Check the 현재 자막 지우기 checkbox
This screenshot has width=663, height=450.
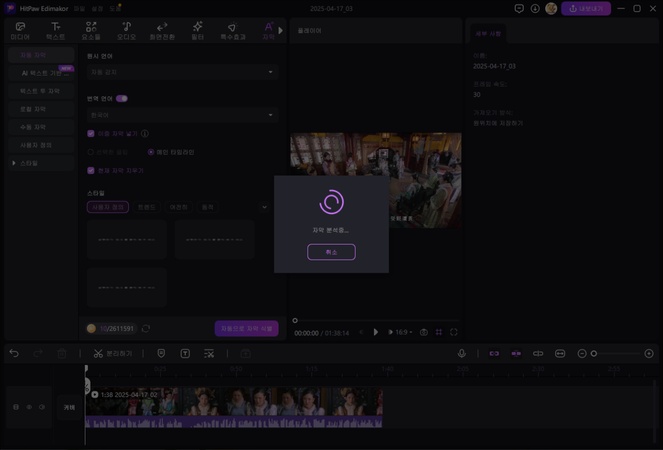coord(91,170)
